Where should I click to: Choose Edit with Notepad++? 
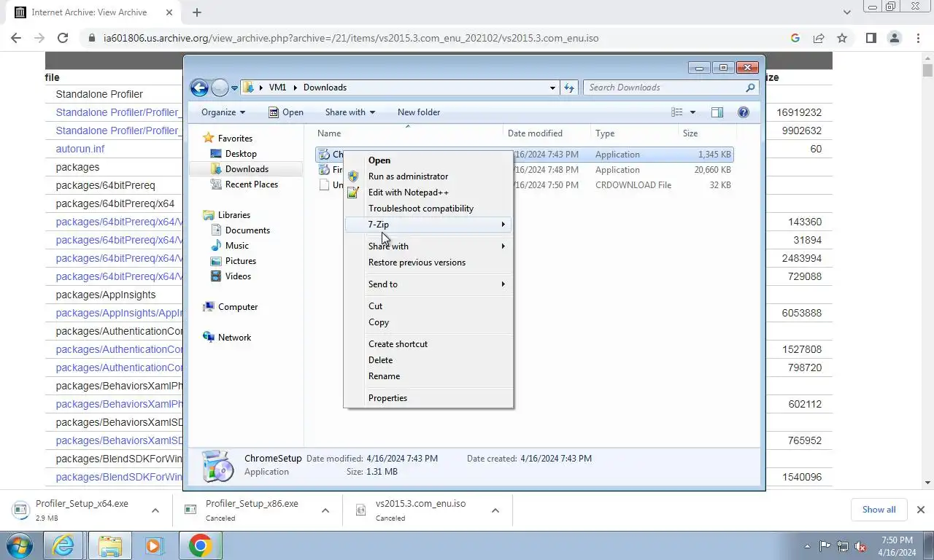click(428, 192)
